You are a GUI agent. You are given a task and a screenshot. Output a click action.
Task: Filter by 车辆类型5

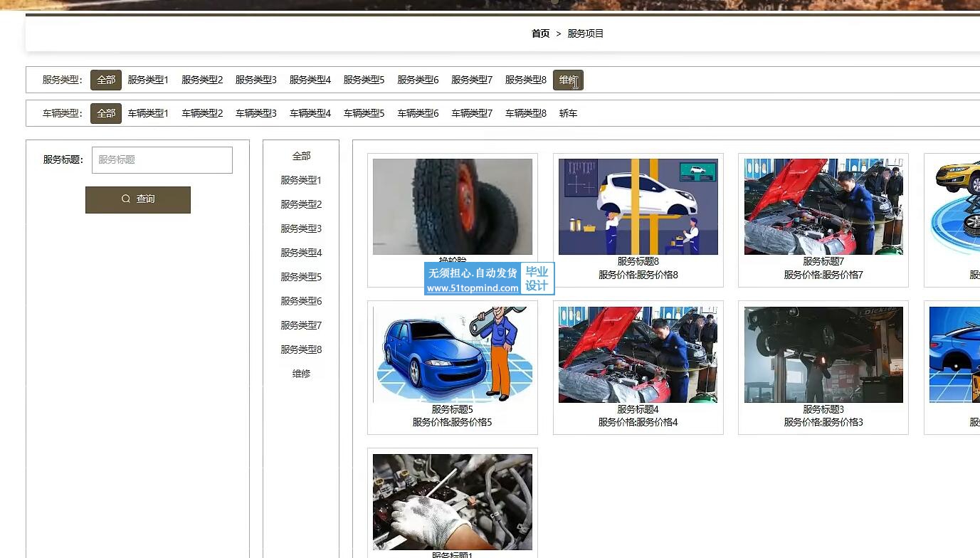[364, 113]
